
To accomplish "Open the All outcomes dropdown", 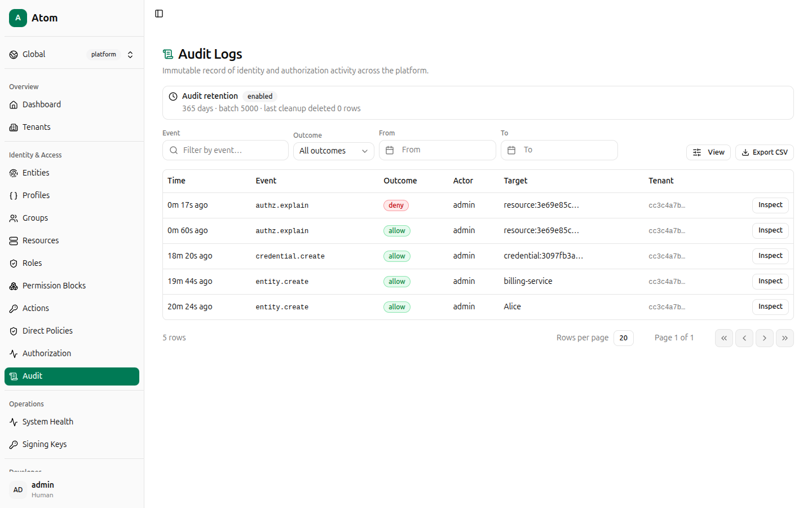I will pos(334,151).
